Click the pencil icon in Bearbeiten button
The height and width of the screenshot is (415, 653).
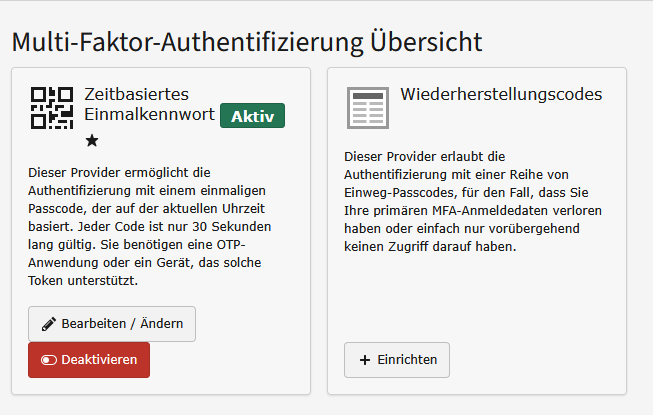(x=49, y=324)
